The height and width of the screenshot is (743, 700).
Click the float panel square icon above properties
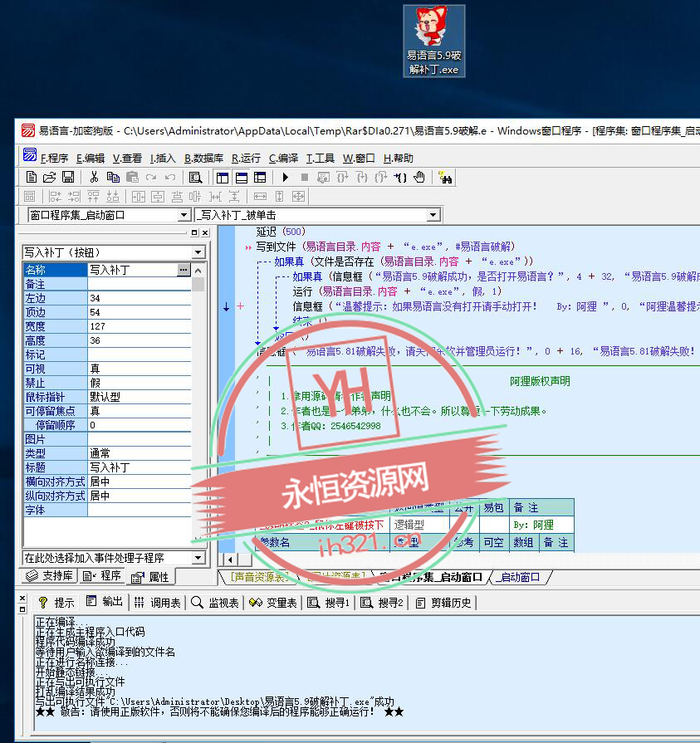point(194,232)
